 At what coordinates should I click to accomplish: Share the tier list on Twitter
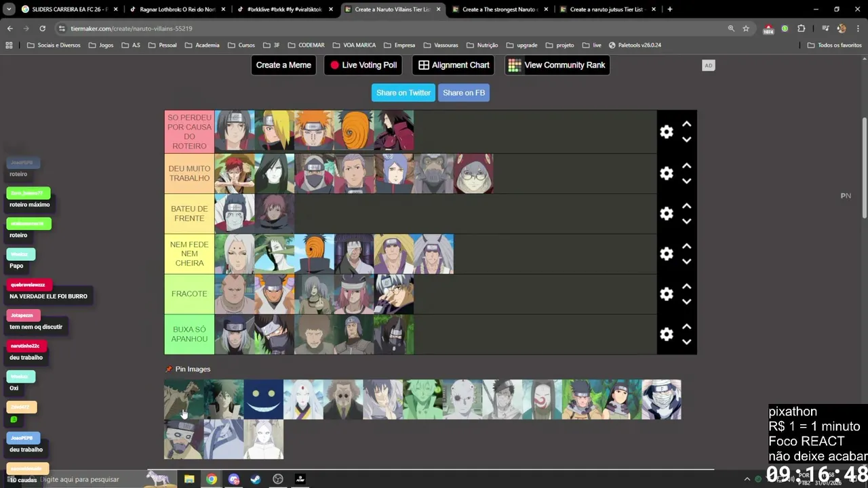(x=403, y=93)
